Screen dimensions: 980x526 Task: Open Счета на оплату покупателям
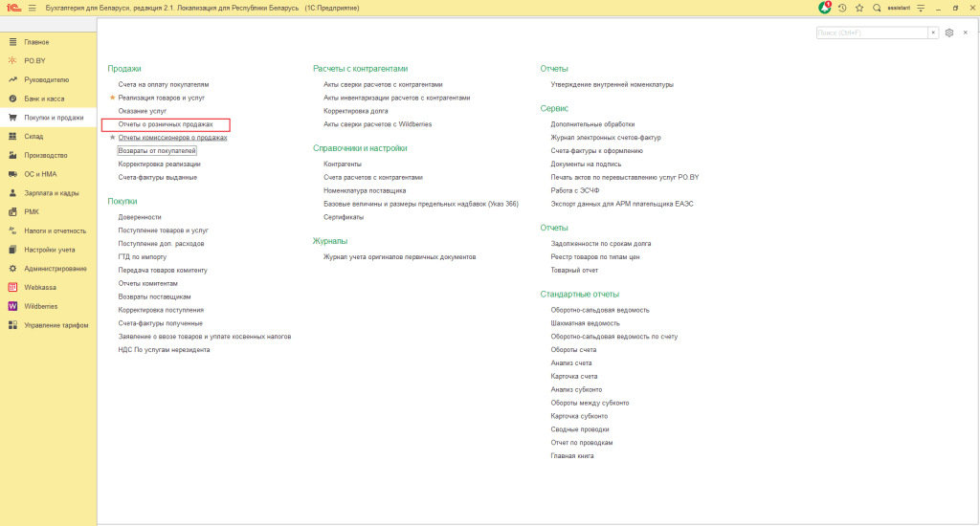click(164, 84)
